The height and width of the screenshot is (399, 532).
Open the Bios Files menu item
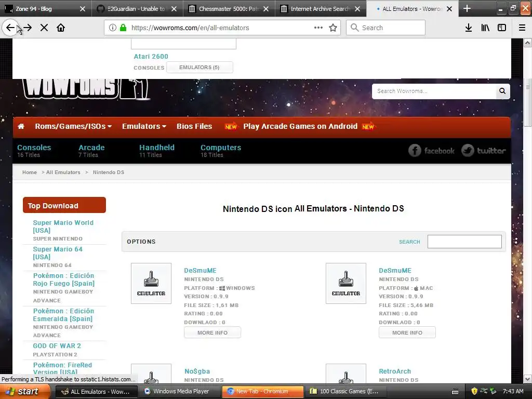pyautogui.click(x=194, y=126)
